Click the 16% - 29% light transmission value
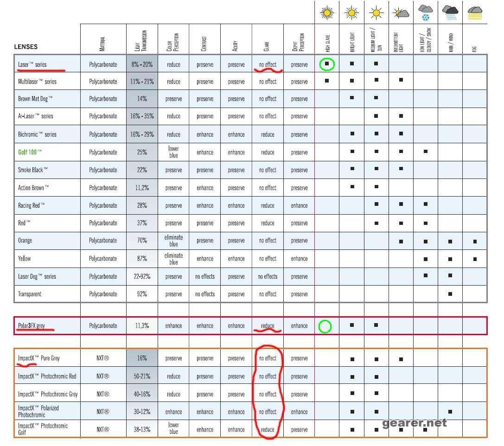This screenshot has width=504, height=446. [x=142, y=134]
